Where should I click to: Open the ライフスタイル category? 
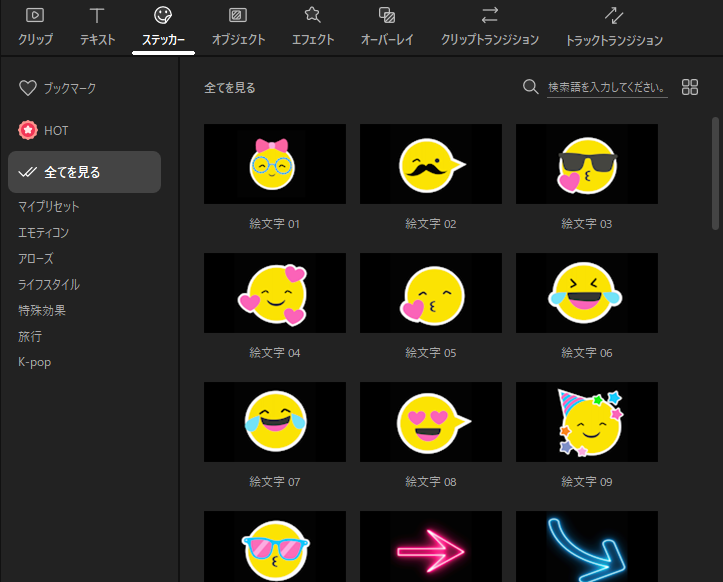[49, 284]
